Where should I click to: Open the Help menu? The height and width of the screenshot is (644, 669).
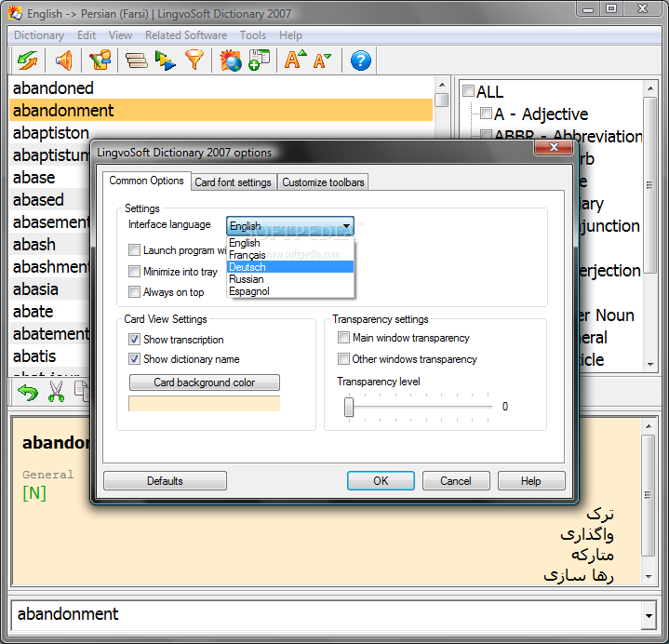(290, 35)
